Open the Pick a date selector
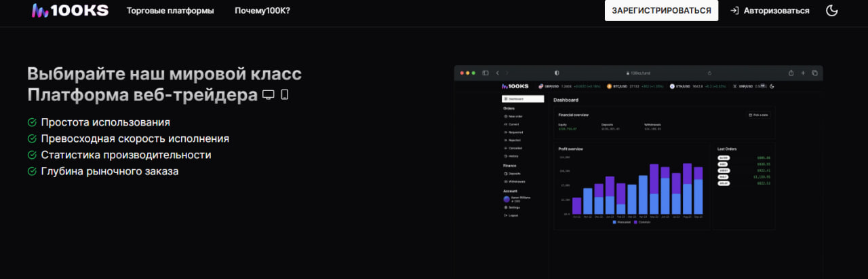 pyautogui.click(x=758, y=115)
